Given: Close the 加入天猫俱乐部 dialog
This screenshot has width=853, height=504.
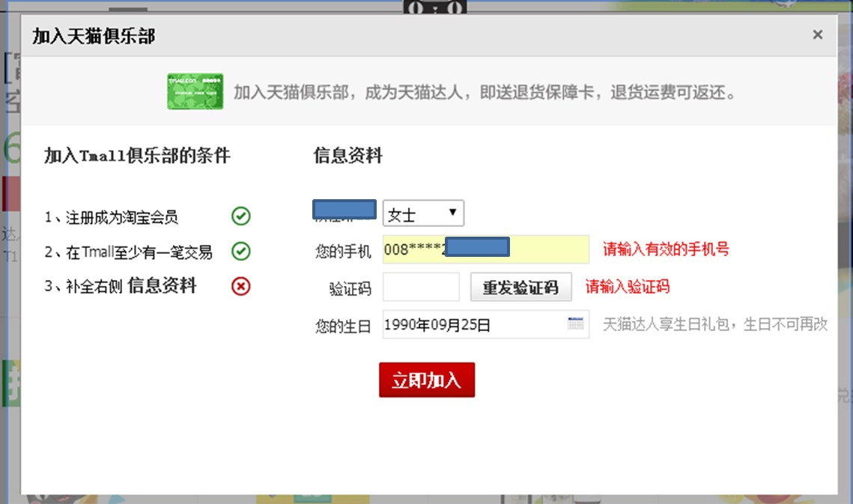Looking at the screenshot, I should 817,35.
